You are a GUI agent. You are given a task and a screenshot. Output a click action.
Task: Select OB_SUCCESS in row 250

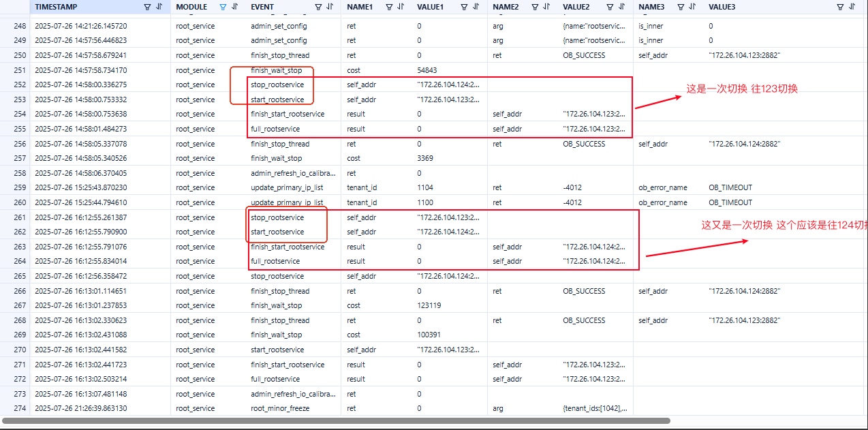pos(584,55)
